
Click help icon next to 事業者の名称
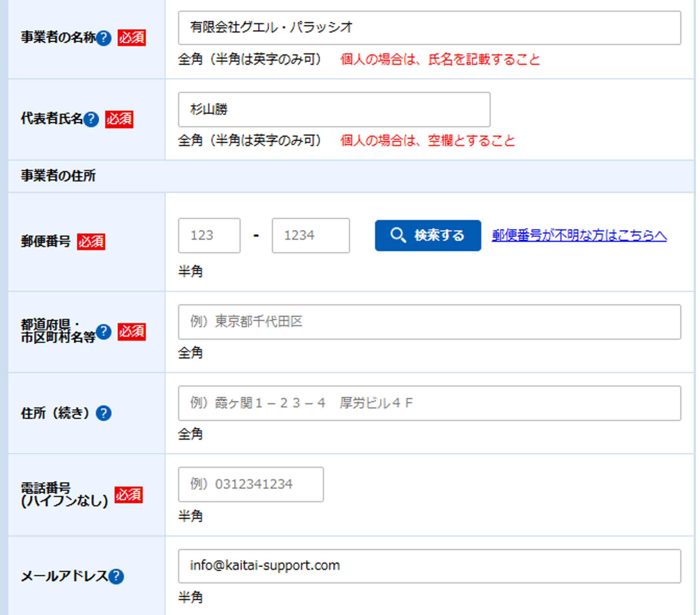point(104,38)
